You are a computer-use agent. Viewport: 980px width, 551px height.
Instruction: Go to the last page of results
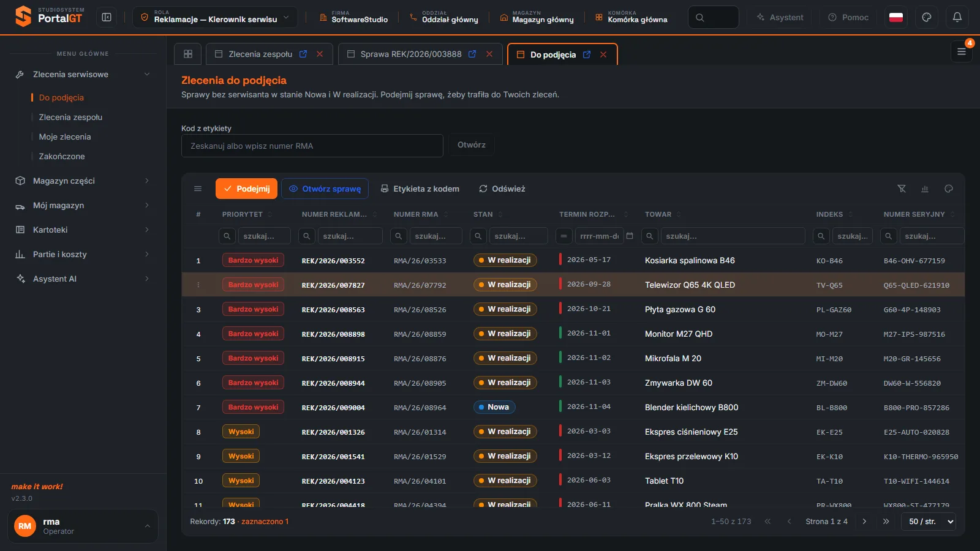tap(886, 522)
